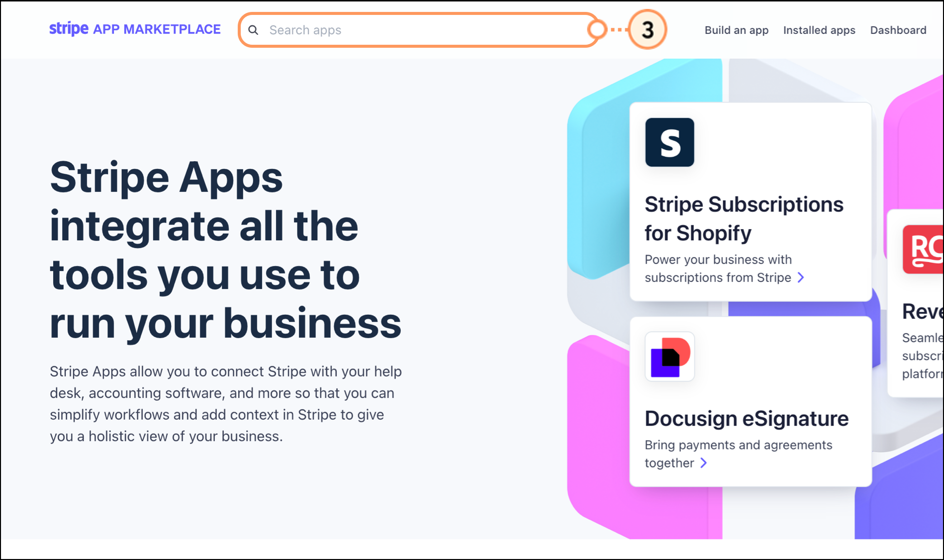Click the 'Stripe Apps integrate all the tools' heading

click(x=225, y=251)
